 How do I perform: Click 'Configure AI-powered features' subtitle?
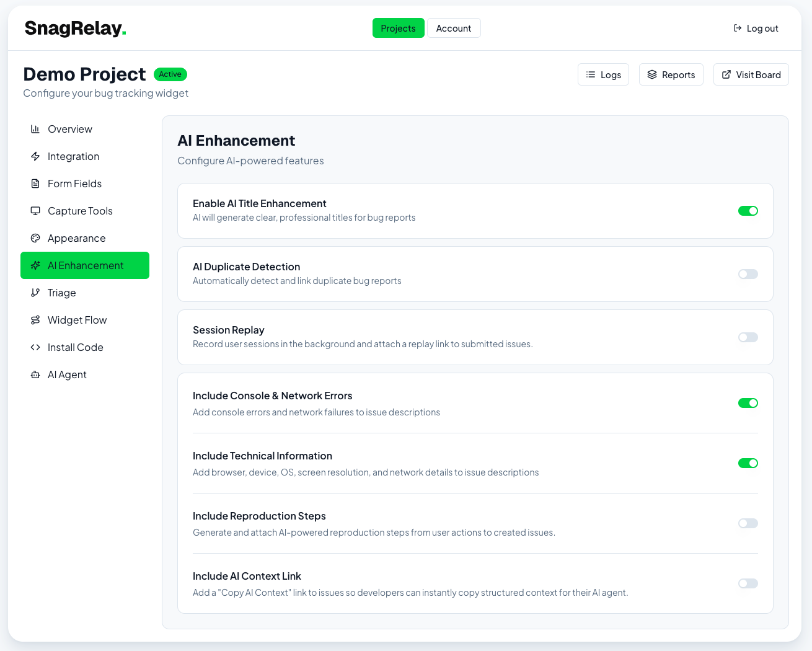click(x=250, y=161)
